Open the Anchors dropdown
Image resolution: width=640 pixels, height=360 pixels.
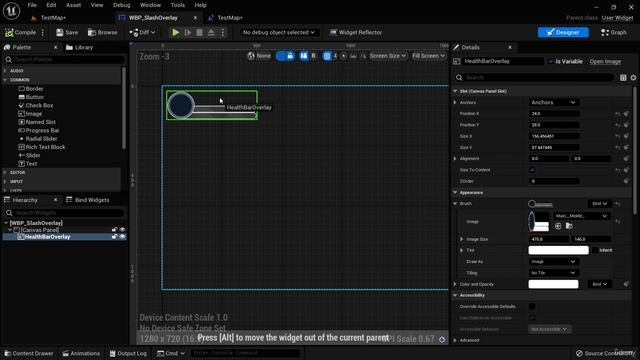click(x=553, y=102)
